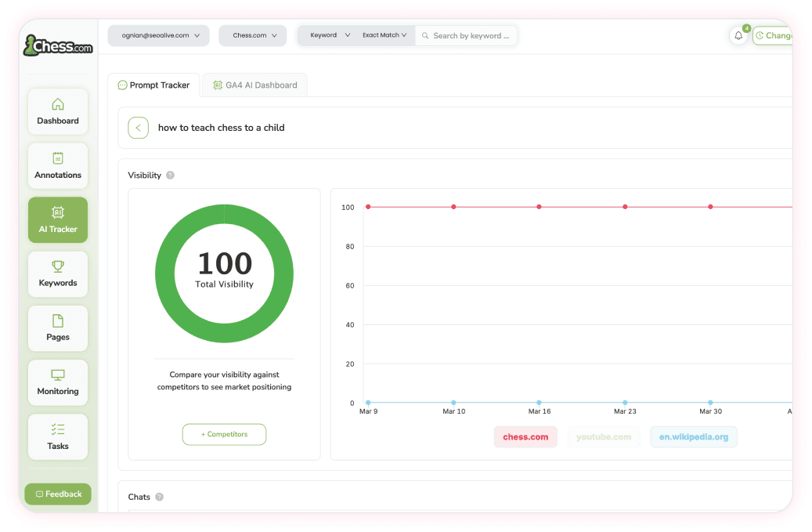
Task: Open the Keyword filter dropdown
Action: 330,35
